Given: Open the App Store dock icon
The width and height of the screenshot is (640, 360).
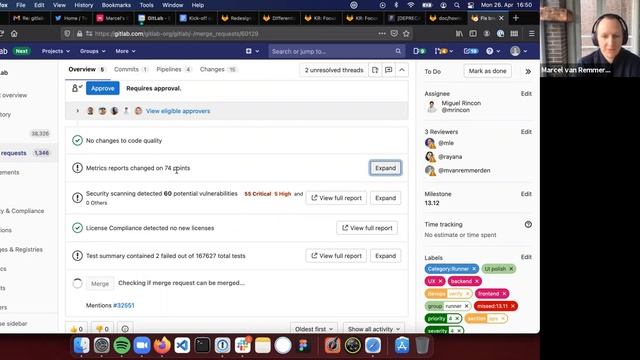Looking at the screenshot, I should (402, 345).
